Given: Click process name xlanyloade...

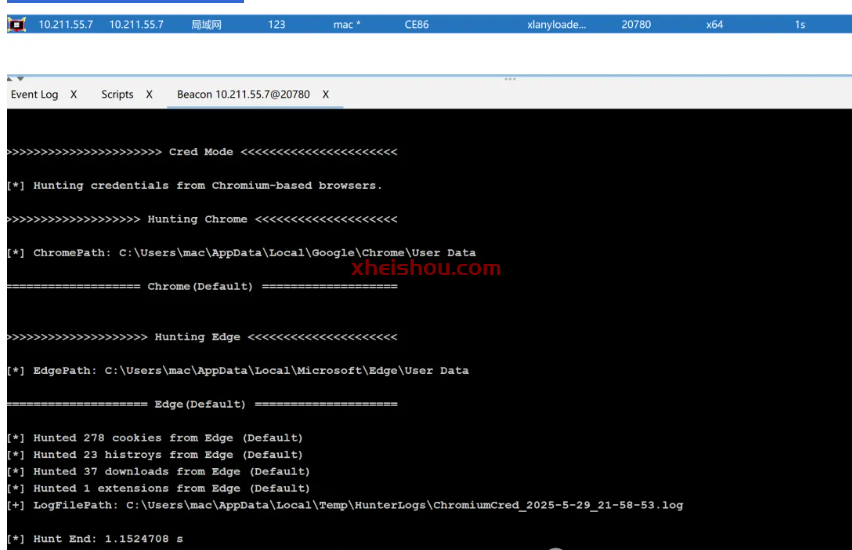Looking at the screenshot, I should click(556, 24).
